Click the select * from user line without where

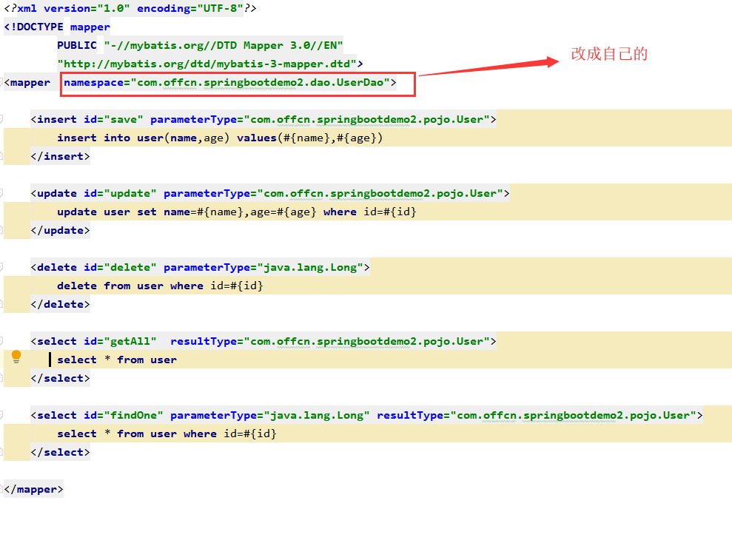(117, 360)
